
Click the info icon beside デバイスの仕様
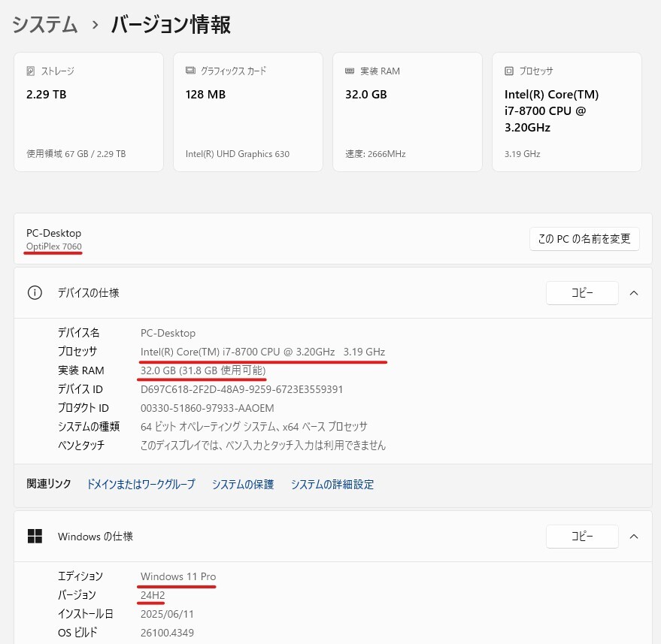click(x=35, y=292)
